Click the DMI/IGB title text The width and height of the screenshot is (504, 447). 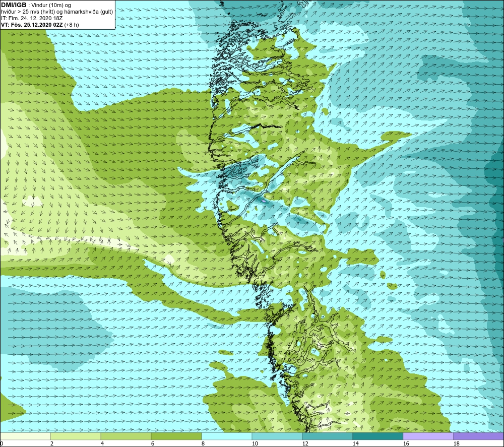pyautogui.click(x=14, y=5)
